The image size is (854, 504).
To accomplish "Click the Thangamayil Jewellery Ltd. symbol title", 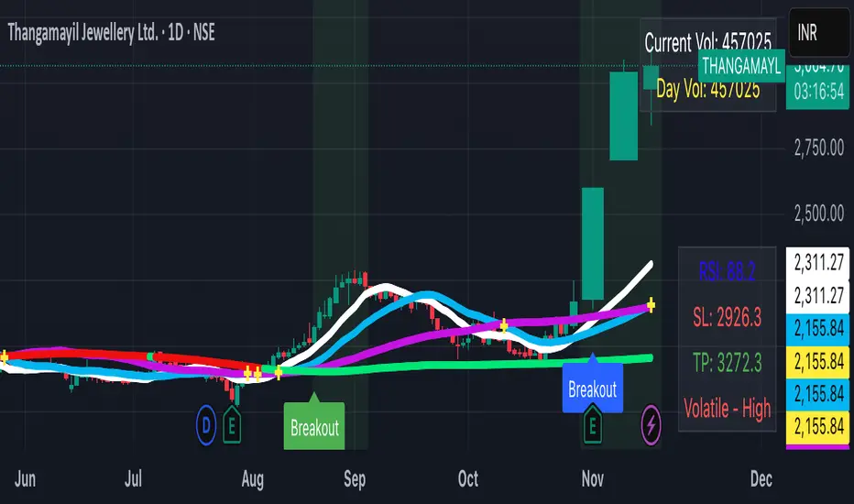I will tap(111, 33).
